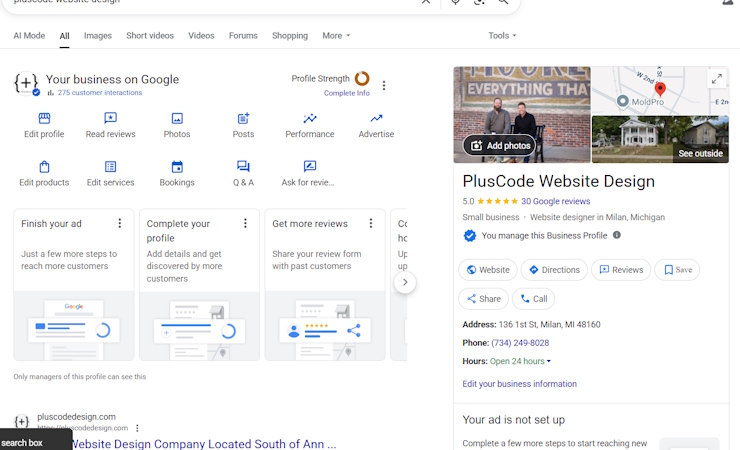Open the Tools dropdown menu
The height and width of the screenshot is (450, 740).
click(x=502, y=36)
